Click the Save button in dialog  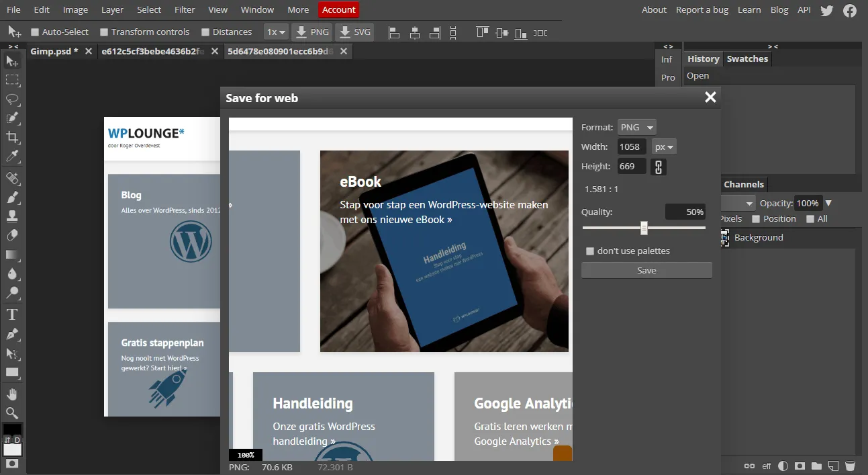pos(646,270)
